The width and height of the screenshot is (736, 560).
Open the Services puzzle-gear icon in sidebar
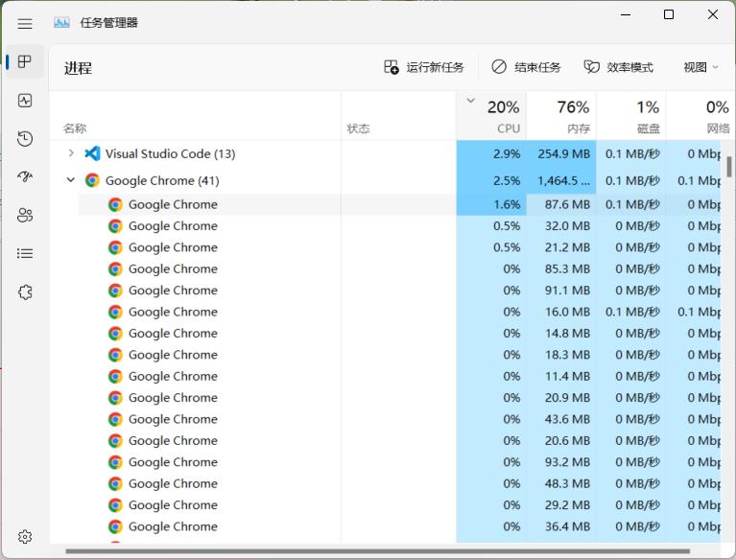tap(25, 292)
